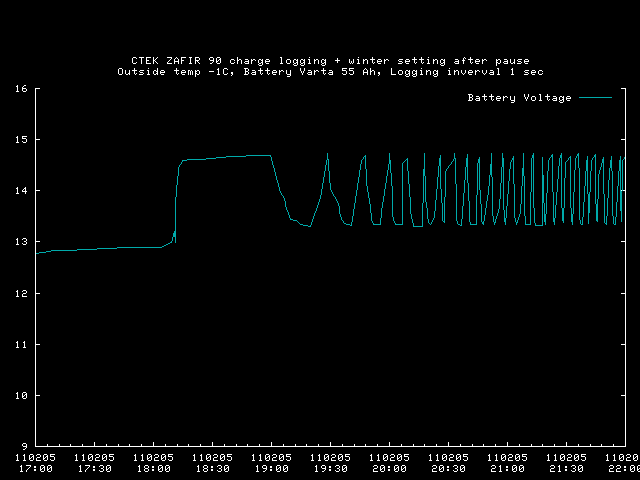Click the 13 y-axis tick label

point(21,242)
